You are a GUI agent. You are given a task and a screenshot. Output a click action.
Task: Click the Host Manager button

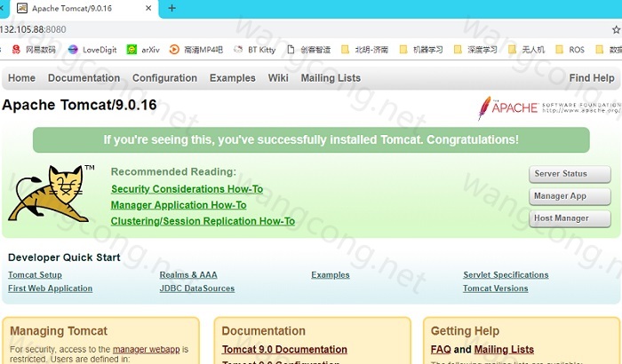click(570, 218)
